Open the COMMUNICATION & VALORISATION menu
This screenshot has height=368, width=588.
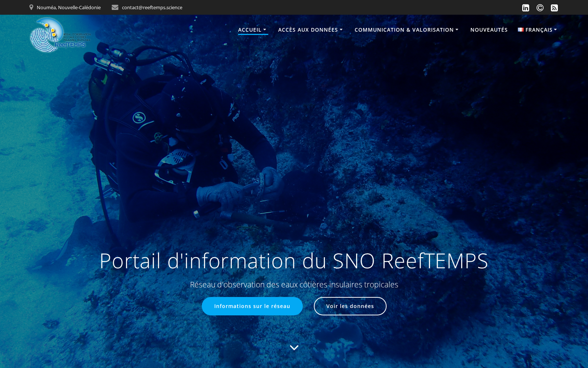[404, 30]
